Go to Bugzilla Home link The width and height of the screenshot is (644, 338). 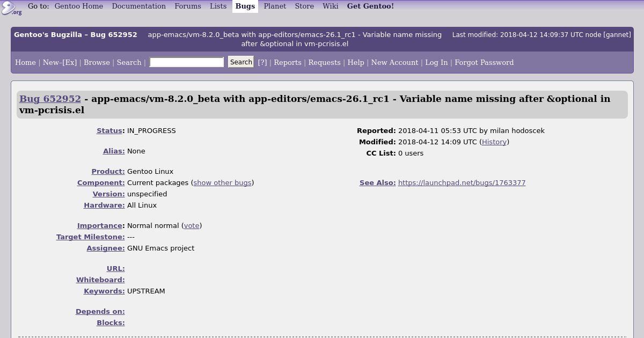click(25, 62)
